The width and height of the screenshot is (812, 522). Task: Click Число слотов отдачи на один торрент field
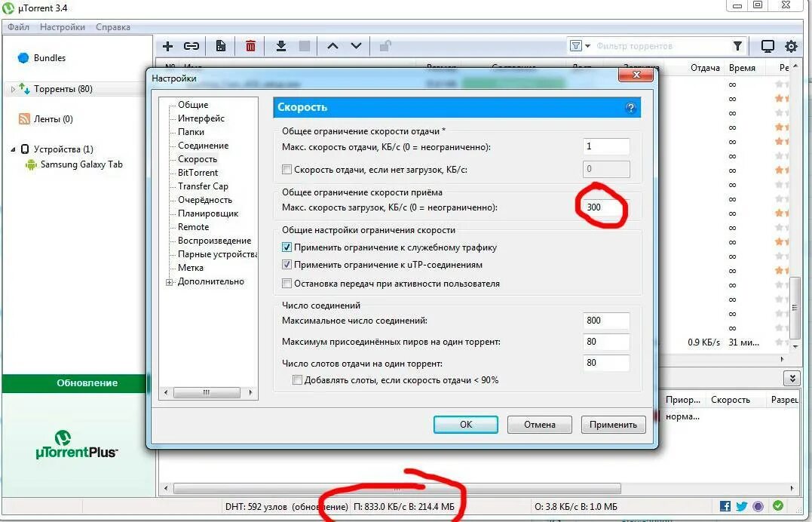click(606, 363)
